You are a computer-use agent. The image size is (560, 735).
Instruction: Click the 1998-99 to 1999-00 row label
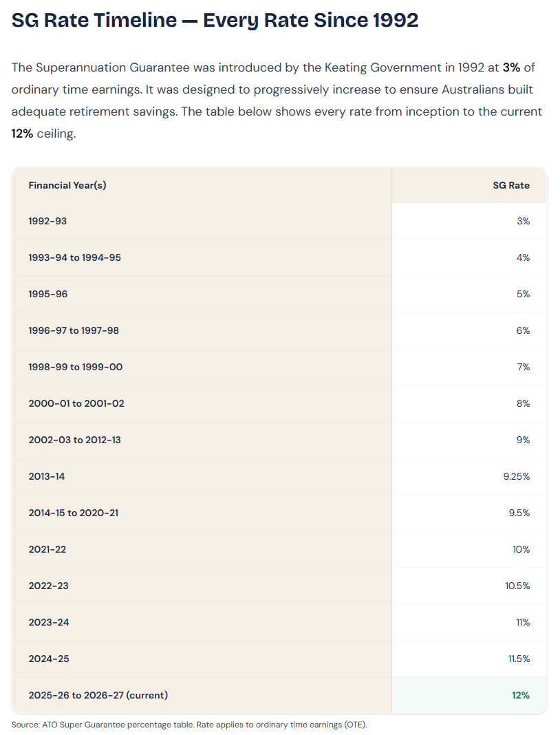point(76,367)
